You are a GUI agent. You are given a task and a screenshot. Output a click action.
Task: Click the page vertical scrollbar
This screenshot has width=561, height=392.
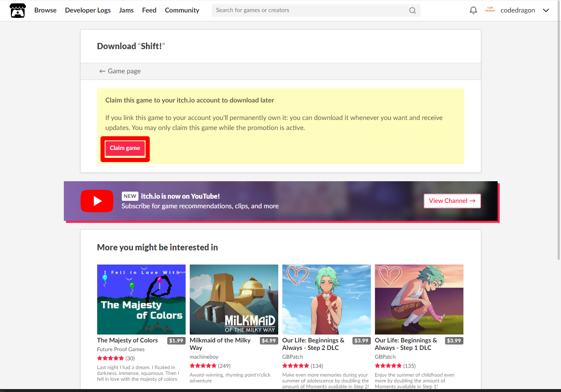[559, 130]
